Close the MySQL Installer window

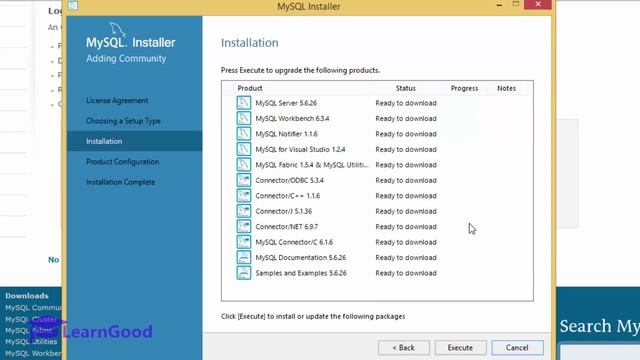(x=538, y=4)
